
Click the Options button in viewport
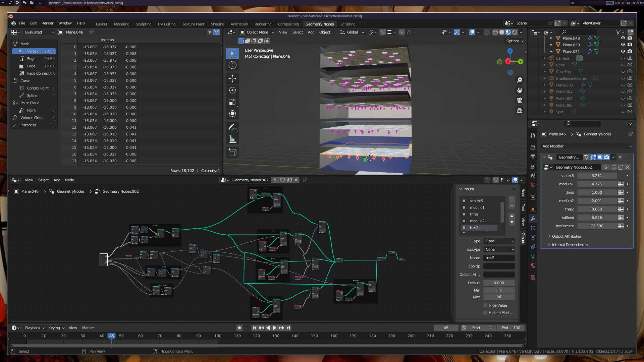click(x=515, y=41)
